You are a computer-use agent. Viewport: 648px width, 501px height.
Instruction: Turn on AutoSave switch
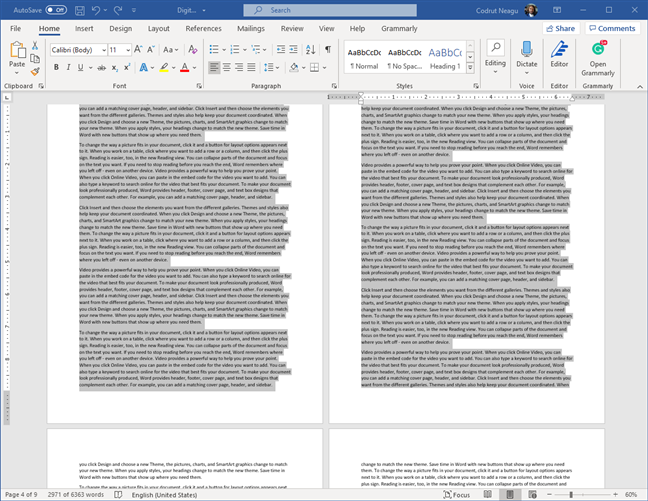coord(56,10)
